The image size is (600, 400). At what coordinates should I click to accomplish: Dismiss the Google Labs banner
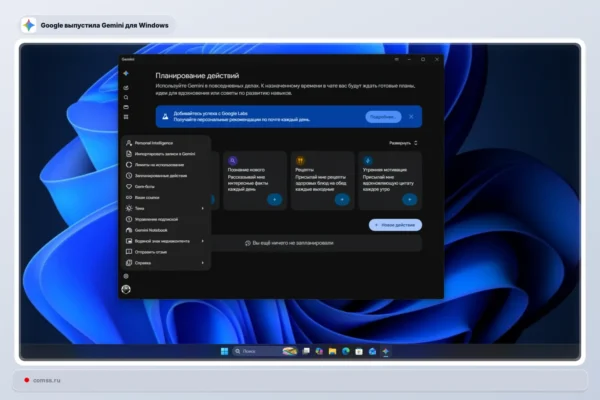click(x=411, y=117)
